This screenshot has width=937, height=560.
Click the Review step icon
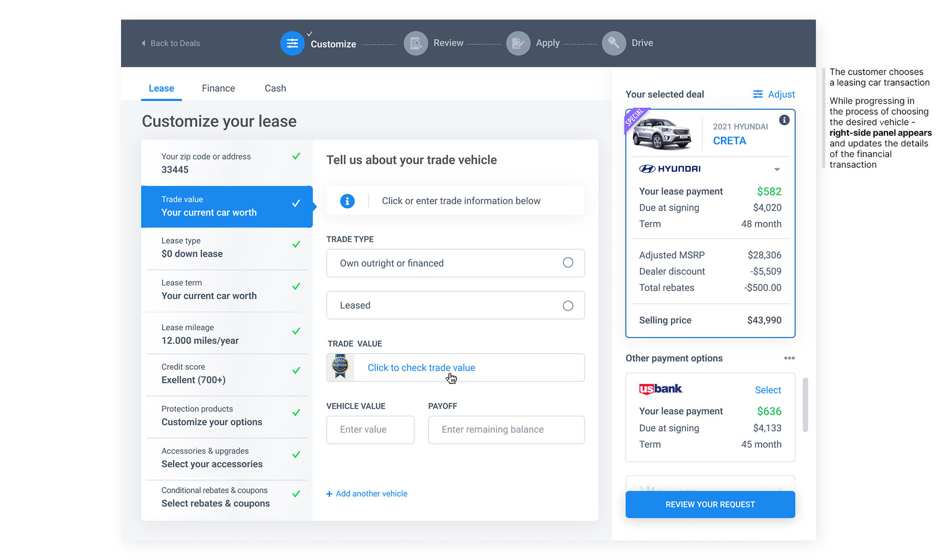coord(416,43)
